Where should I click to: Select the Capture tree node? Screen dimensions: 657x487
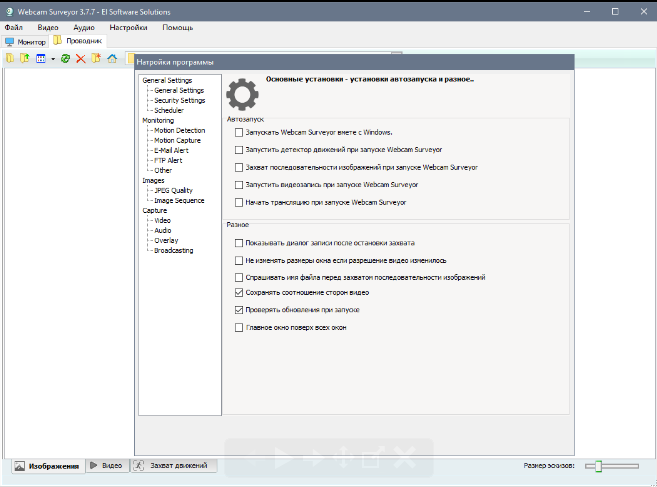155,210
